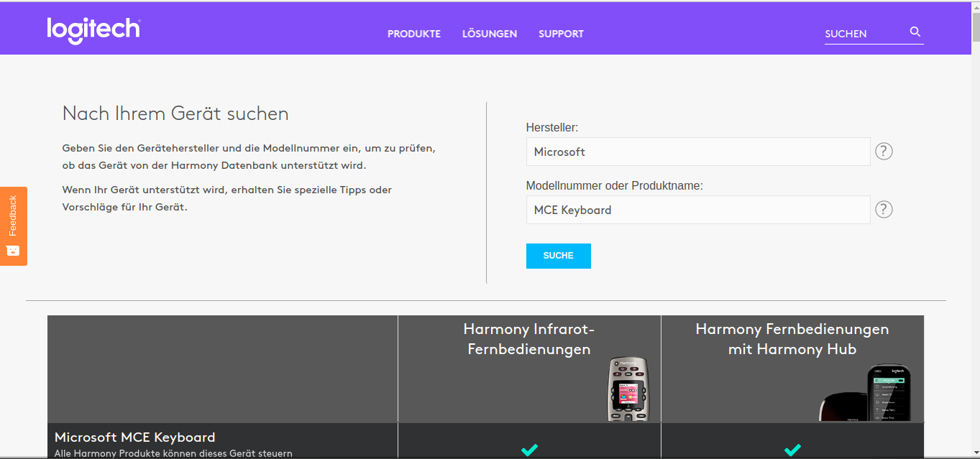Click the 'Nach Ihrem Gerät suchen' heading
This screenshot has height=459, width=980.
click(175, 113)
